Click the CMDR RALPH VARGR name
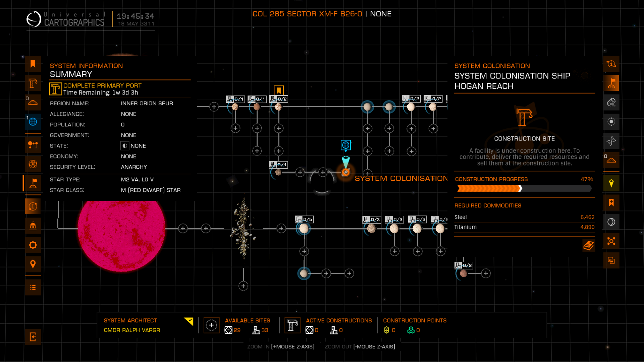The width and height of the screenshot is (644, 362). point(132,330)
